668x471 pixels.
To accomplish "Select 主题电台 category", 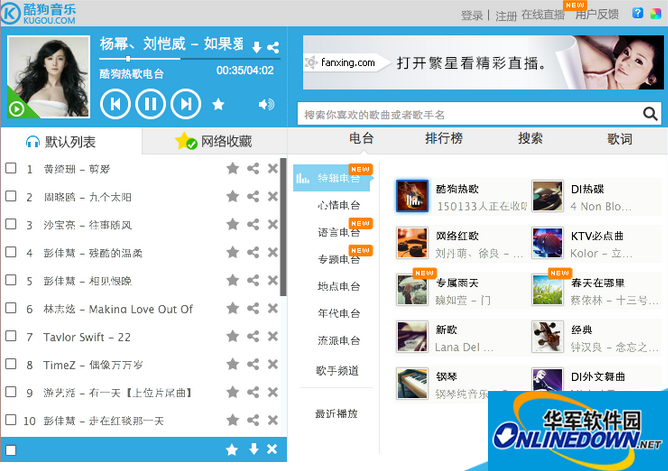I will pyautogui.click(x=339, y=259).
